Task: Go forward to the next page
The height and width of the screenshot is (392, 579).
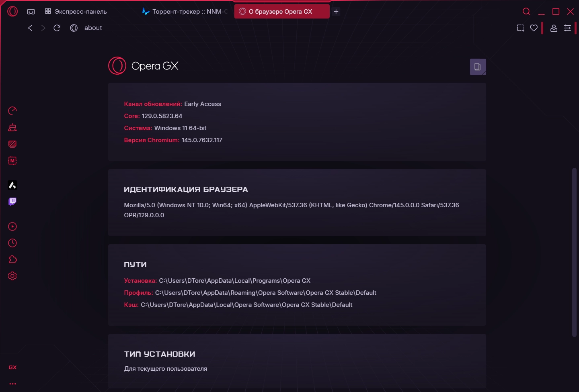Action: 43,28
